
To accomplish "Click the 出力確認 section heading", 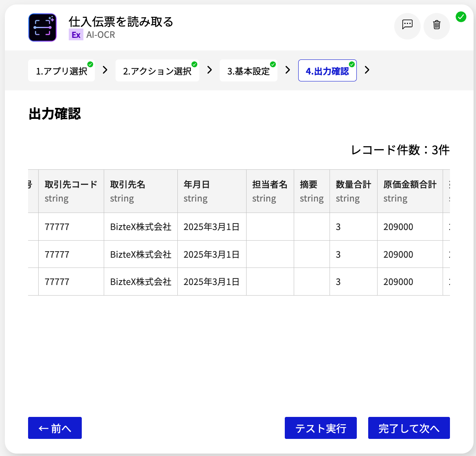I will (55, 114).
